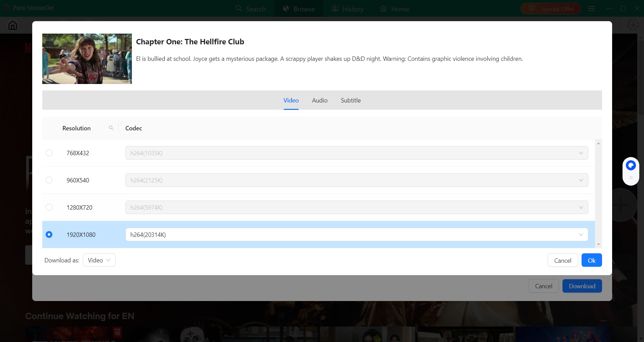Confirm selection with the Ok button
644x342 pixels.
coord(591,260)
